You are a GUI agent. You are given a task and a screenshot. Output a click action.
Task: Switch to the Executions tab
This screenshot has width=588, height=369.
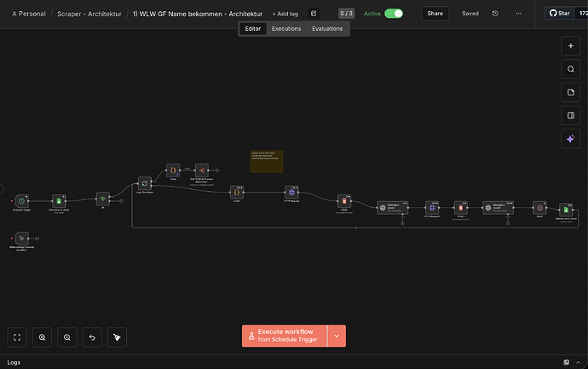pos(286,29)
